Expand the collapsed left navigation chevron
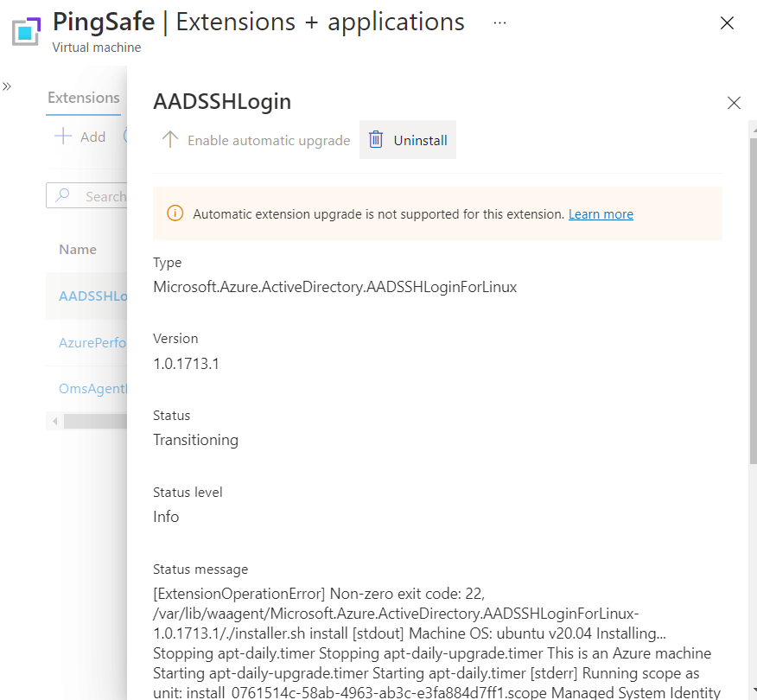 click(x=7, y=86)
